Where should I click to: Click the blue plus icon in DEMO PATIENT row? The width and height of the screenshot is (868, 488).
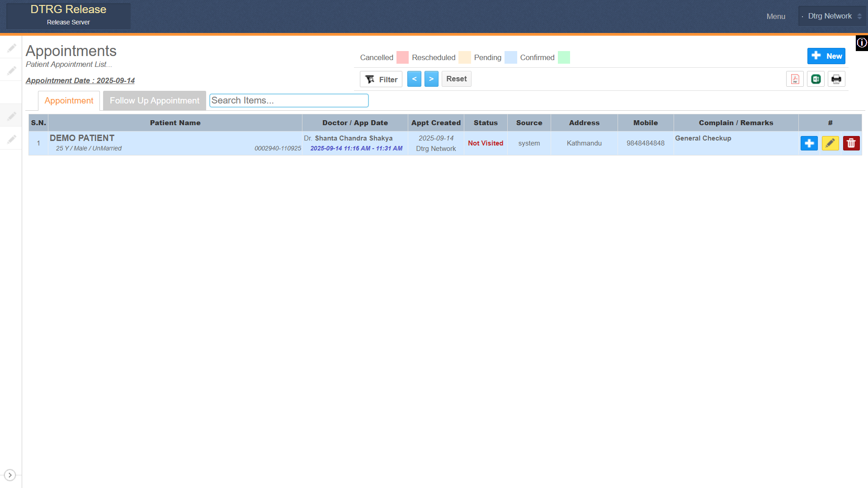[809, 143]
